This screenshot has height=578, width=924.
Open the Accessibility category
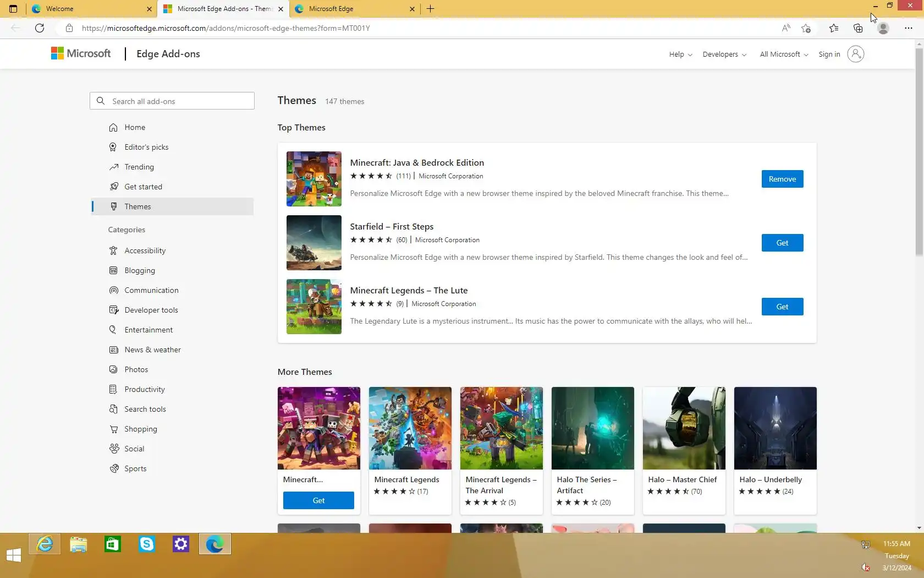coord(173,250)
